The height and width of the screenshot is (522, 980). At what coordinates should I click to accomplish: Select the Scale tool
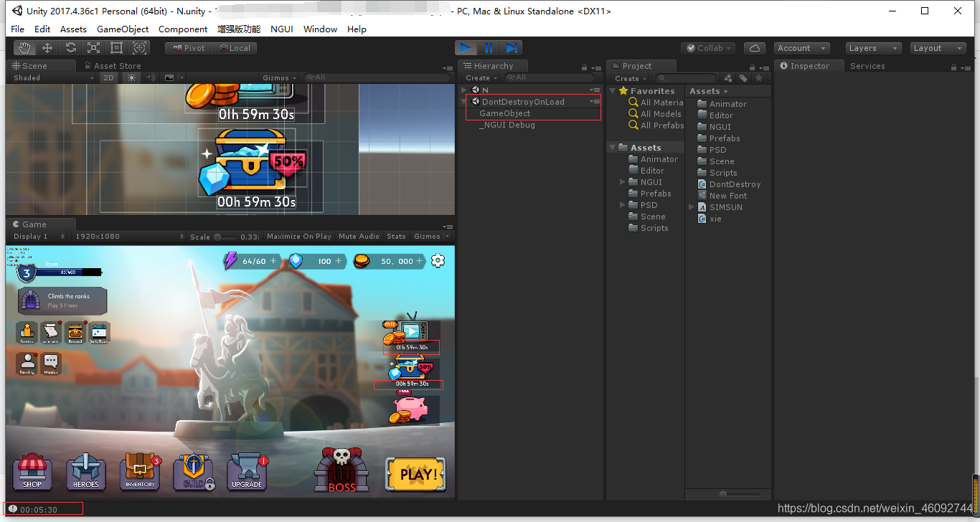pyautogui.click(x=93, y=48)
